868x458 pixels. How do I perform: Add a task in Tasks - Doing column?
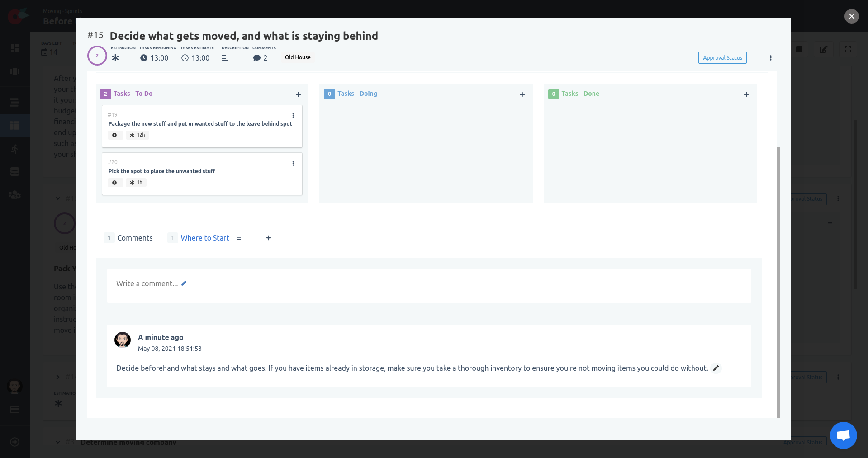pos(522,94)
